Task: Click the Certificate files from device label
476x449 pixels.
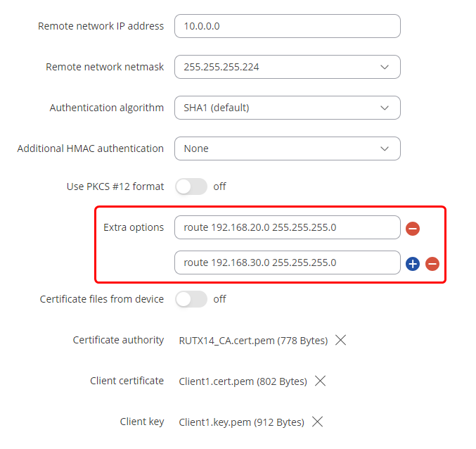Action: tap(102, 299)
